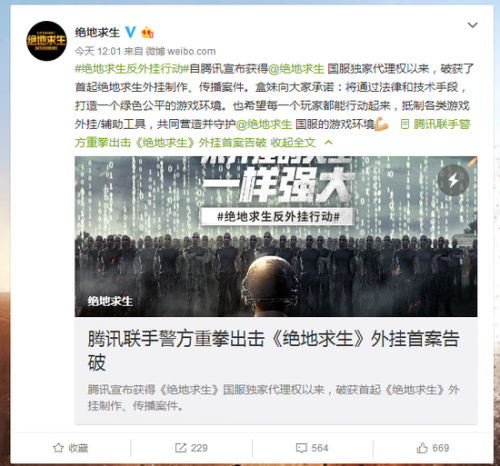This screenshot has height=466, width=500.
Task: Click the repost icon with 229
Action: [180, 448]
